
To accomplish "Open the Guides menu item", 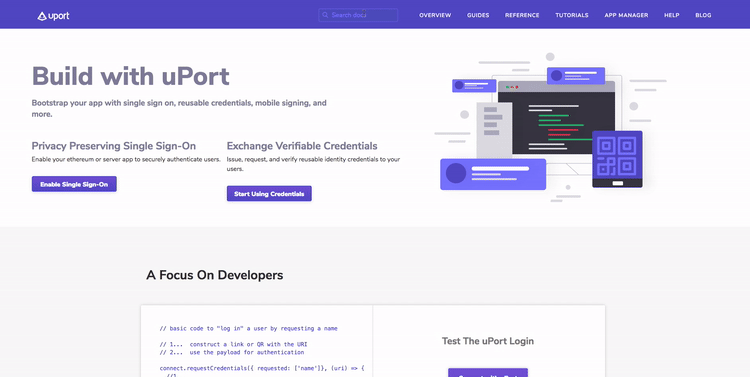I will 478,15.
